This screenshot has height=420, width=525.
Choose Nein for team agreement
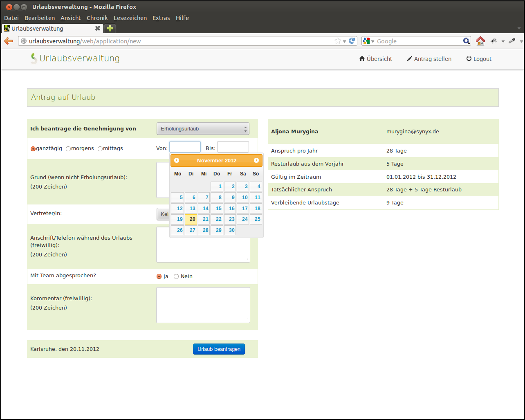[176, 276]
